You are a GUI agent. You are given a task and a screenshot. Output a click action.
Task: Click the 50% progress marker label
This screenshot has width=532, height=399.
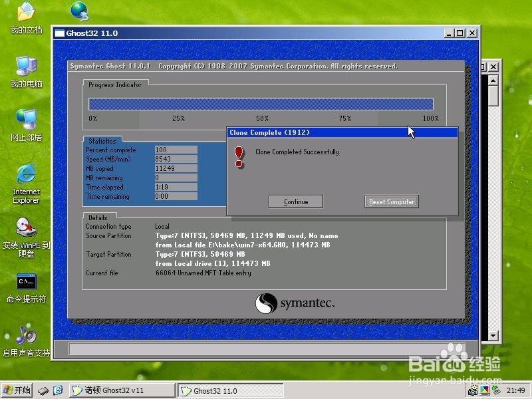[x=262, y=118]
